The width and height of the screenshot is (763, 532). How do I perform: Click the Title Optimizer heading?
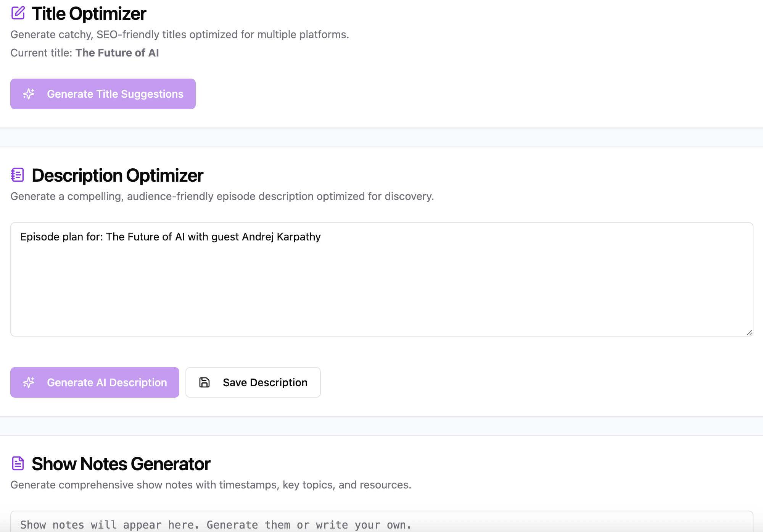(89, 14)
